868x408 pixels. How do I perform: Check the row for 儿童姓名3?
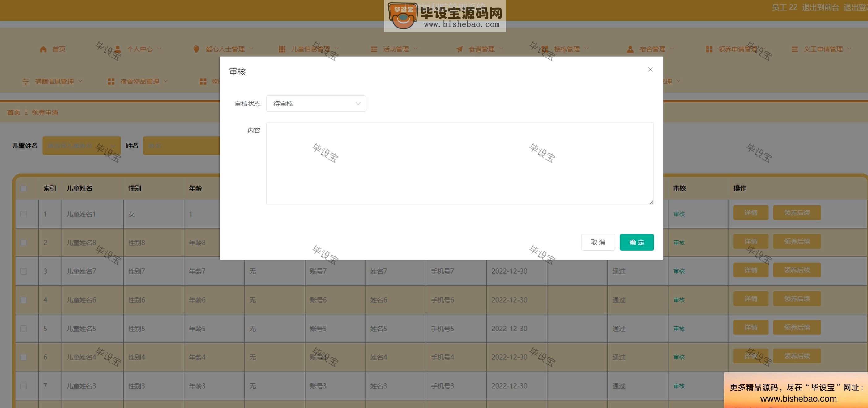[24, 386]
